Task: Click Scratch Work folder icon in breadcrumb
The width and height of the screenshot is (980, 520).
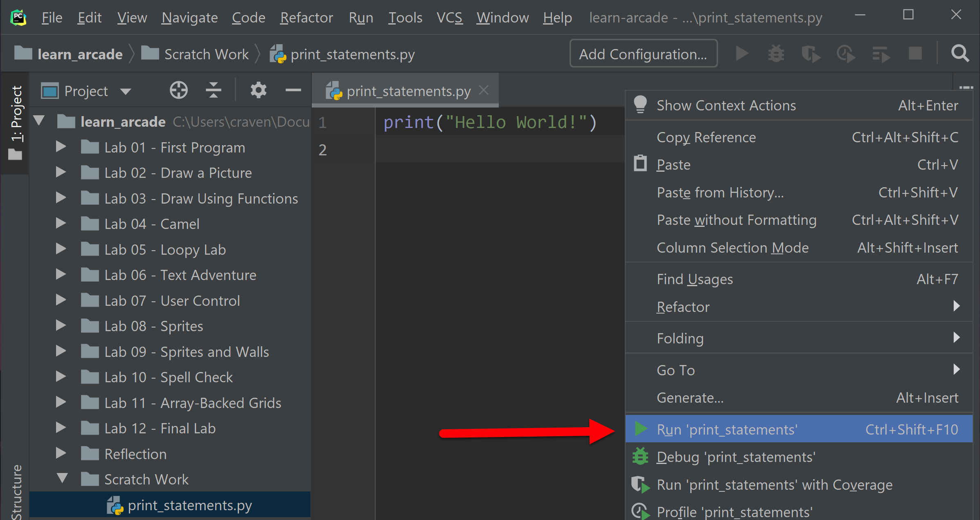Action: tap(150, 53)
